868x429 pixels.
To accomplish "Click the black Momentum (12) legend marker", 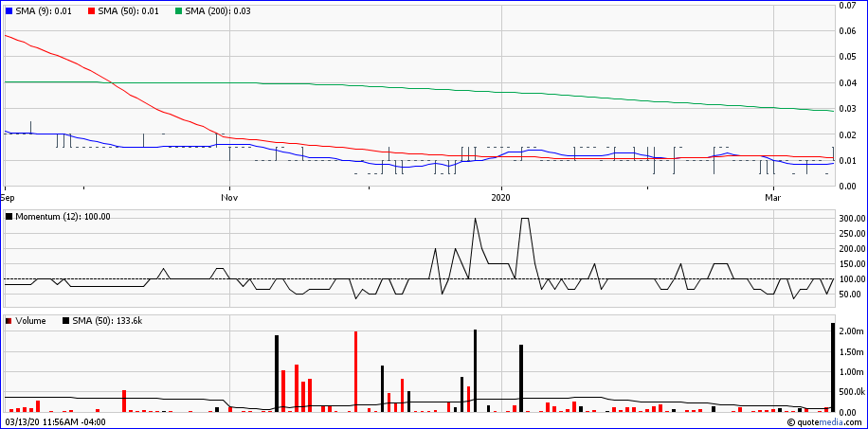I will pos(10,217).
